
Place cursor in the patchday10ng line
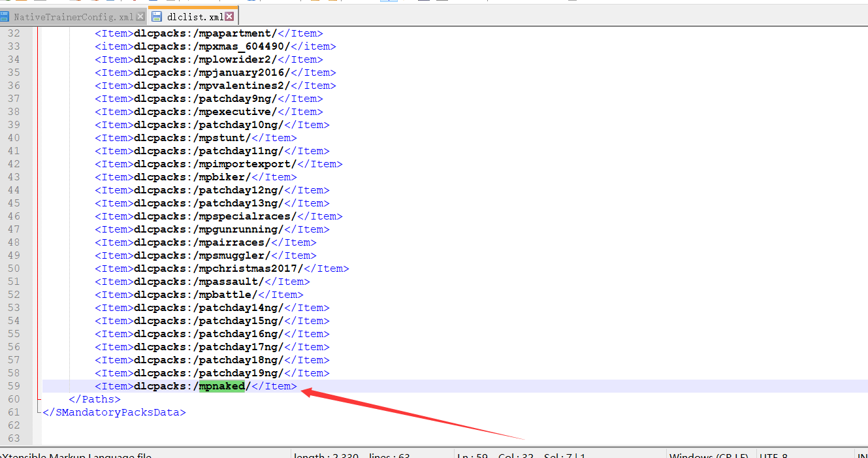pyautogui.click(x=212, y=125)
